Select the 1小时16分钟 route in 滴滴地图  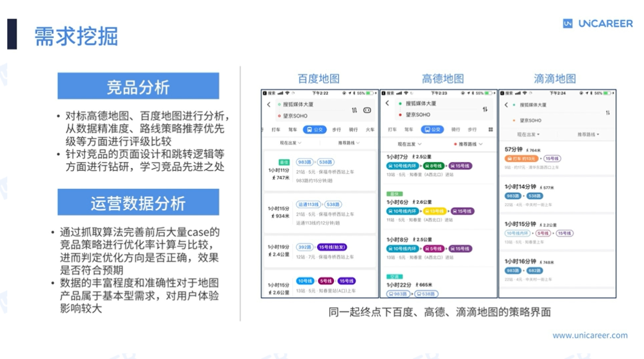(x=558, y=270)
